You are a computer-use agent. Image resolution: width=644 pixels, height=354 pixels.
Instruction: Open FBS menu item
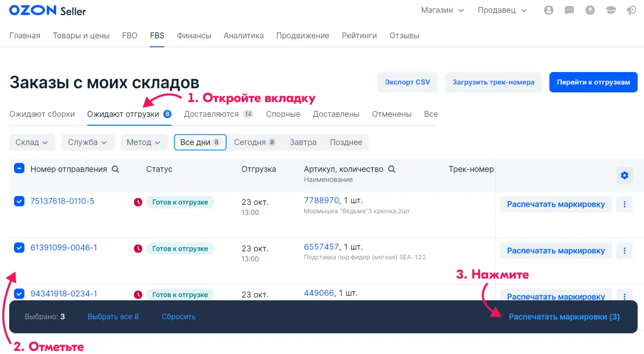[x=157, y=36]
